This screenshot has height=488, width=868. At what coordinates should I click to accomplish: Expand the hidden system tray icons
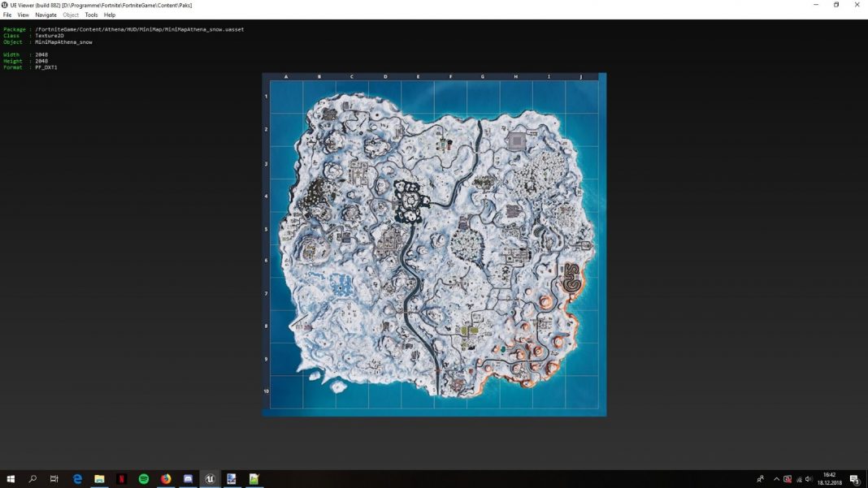click(x=776, y=479)
